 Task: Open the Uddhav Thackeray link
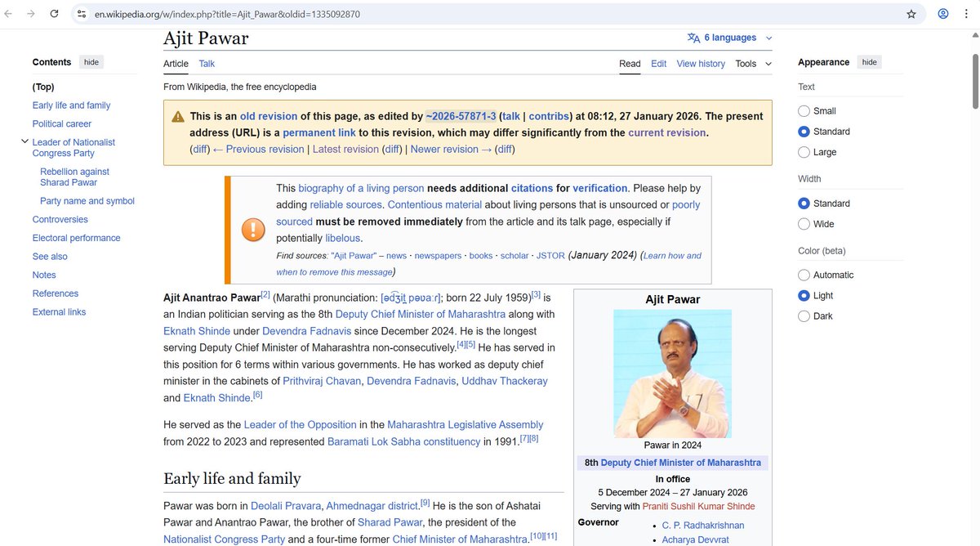505,381
